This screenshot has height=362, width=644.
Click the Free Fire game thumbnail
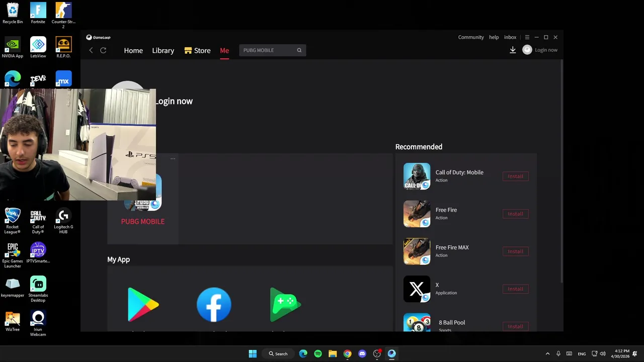[x=417, y=214]
